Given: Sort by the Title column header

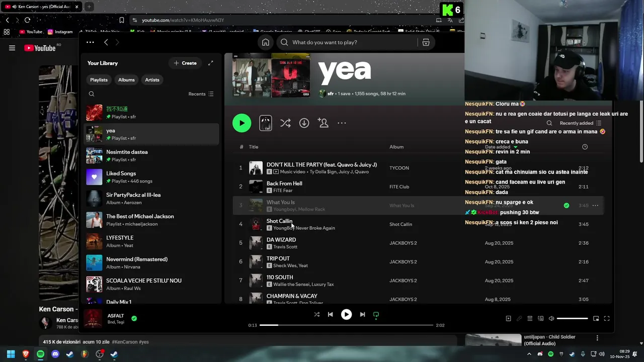Looking at the screenshot, I should (x=254, y=147).
